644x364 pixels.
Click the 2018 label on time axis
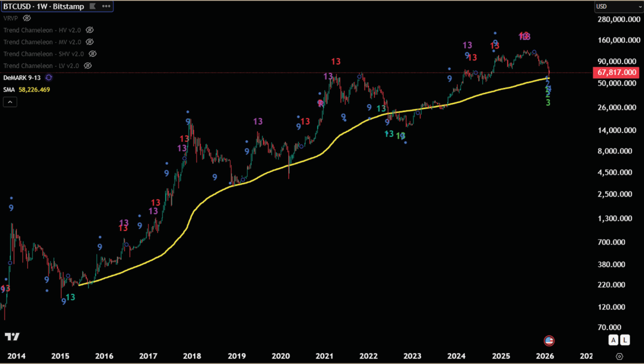192,356
